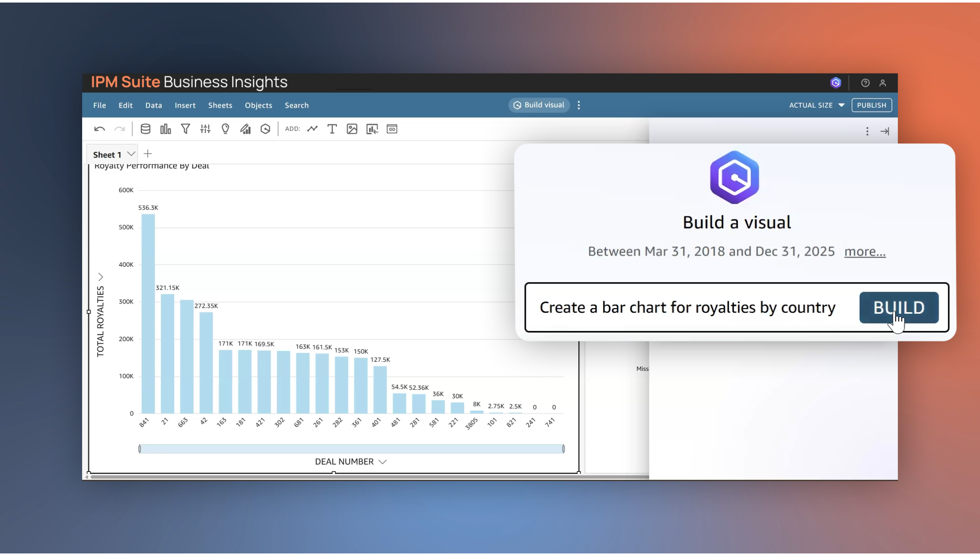
Task: Expand the Deal Number field well
Action: [383, 462]
